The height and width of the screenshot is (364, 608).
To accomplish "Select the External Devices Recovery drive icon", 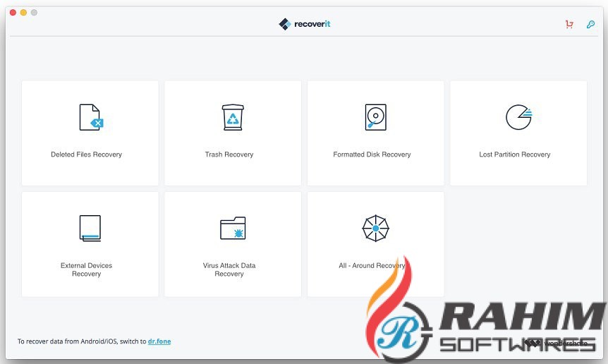I will point(90,229).
